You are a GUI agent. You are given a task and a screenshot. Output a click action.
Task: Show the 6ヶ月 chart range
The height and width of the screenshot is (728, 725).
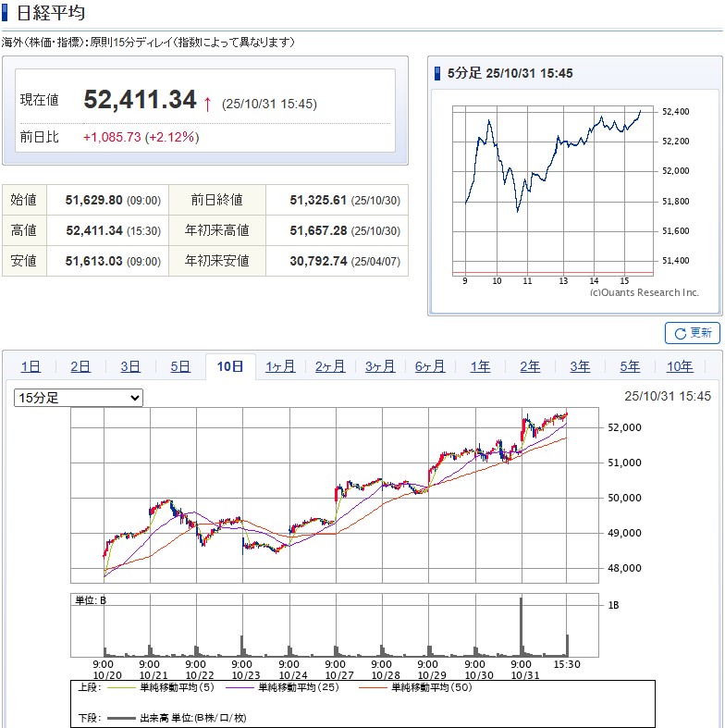click(x=430, y=366)
